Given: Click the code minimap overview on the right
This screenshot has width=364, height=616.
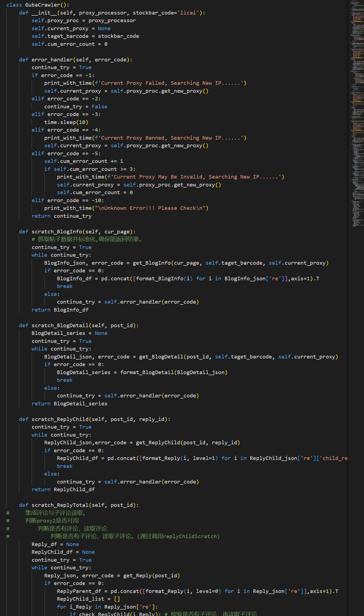Looking at the screenshot, I should pos(357,114).
